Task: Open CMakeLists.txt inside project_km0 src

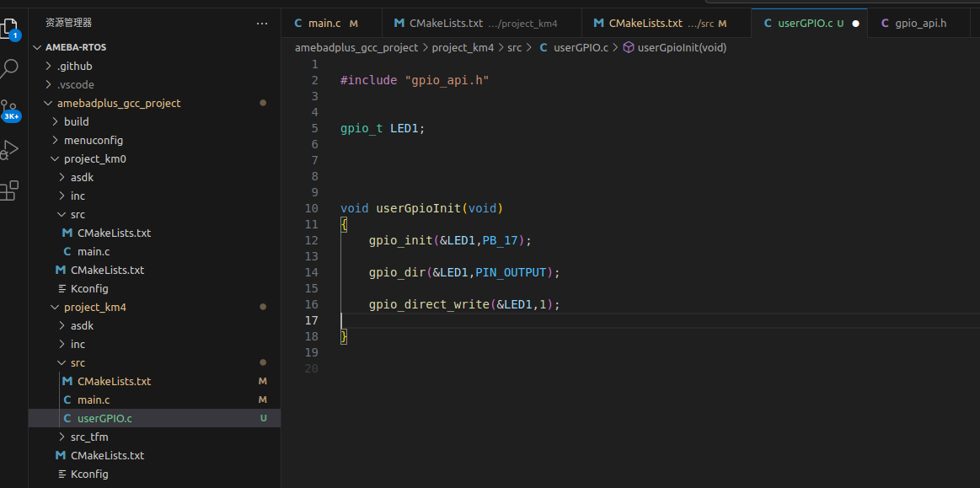Action: [x=154, y=233]
